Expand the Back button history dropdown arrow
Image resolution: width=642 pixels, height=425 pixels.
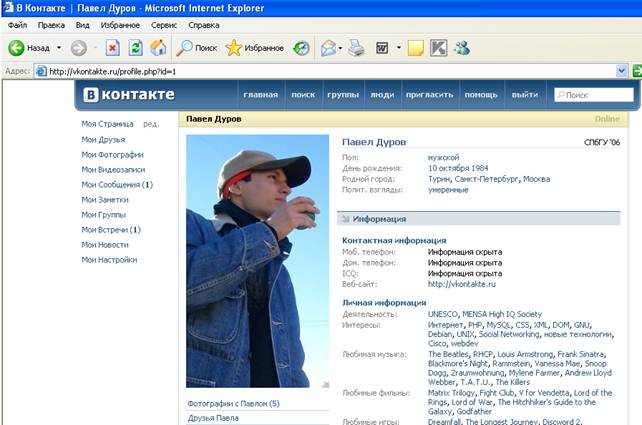coord(59,47)
